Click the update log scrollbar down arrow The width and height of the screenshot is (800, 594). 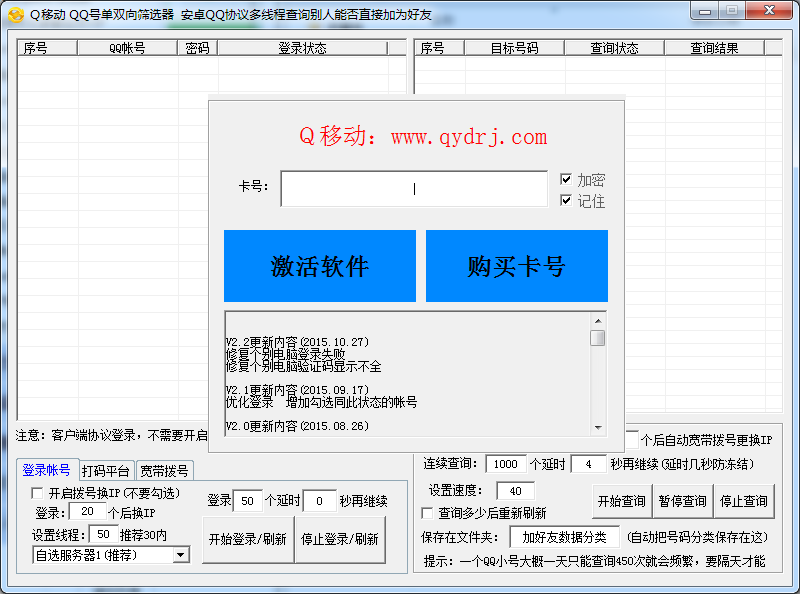tap(598, 428)
